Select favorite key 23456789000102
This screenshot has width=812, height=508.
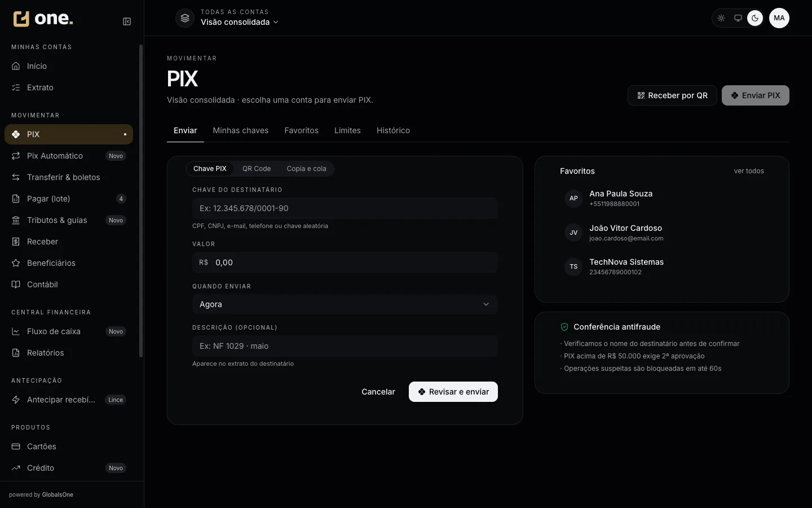click(x=615, y=273)
